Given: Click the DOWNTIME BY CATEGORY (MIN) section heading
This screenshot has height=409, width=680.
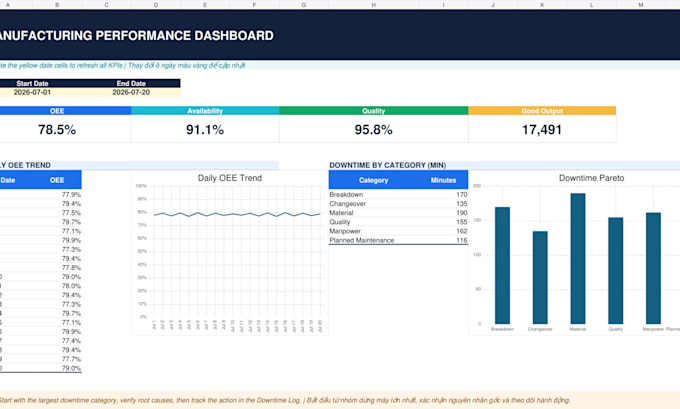Looking at the screenshot, I should pyautogui.click(x=387, y=165).
